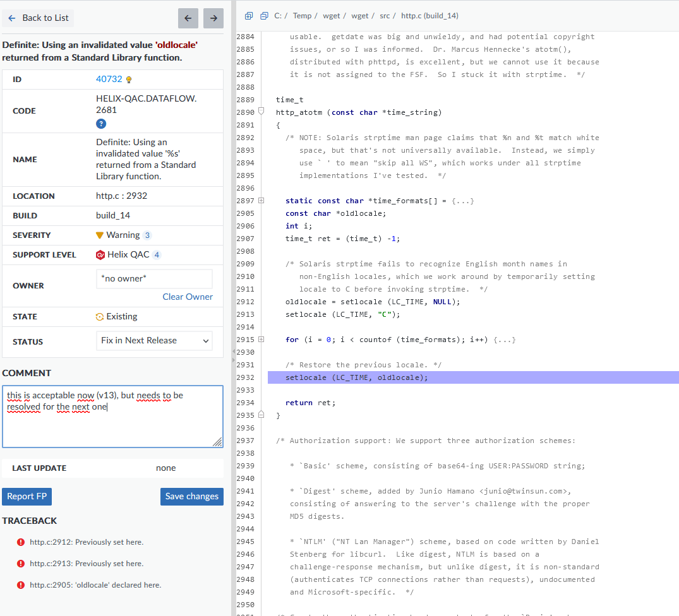Open issue ID 40732 link
This screenshot has width=679, height=616.
coord(109,79)
